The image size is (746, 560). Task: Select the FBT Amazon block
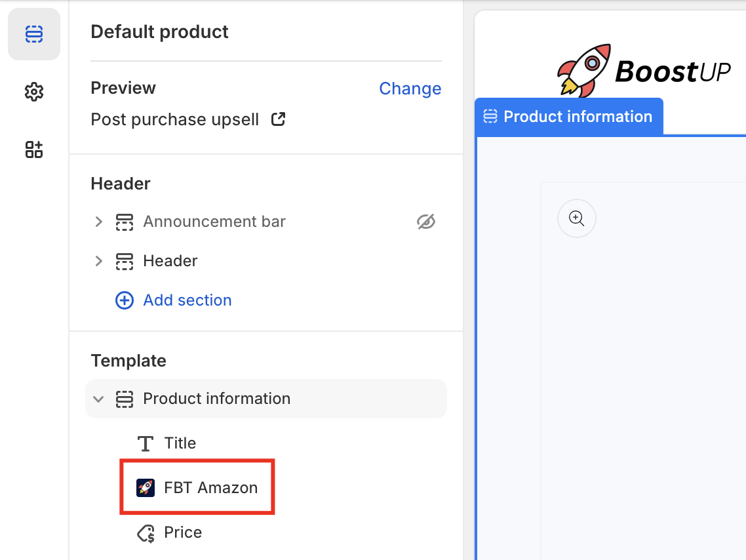[210, 488]
